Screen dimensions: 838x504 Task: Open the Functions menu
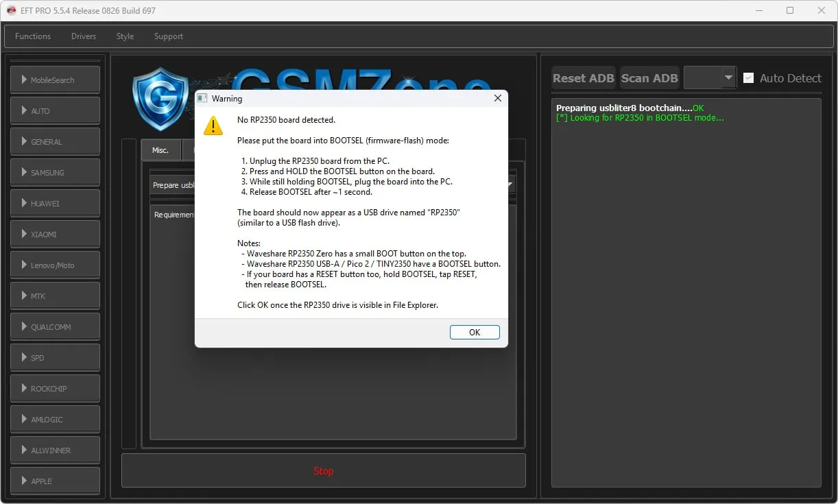(x=33, y=36)
